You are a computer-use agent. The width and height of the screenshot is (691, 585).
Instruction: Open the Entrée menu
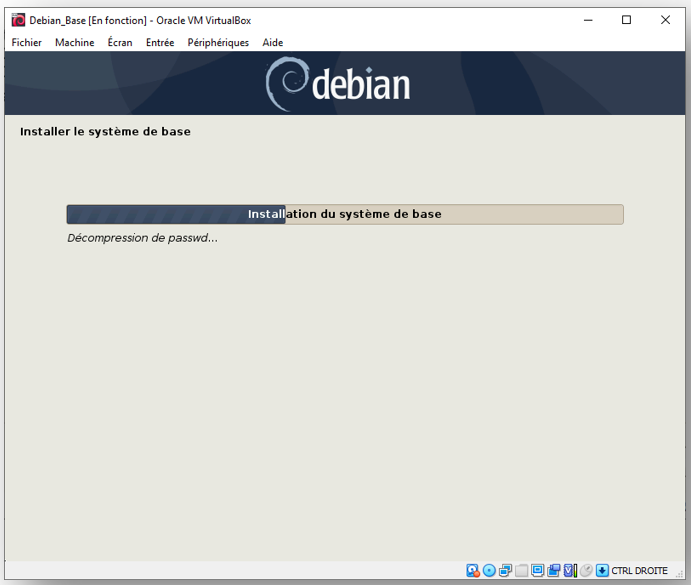[160, 43]
